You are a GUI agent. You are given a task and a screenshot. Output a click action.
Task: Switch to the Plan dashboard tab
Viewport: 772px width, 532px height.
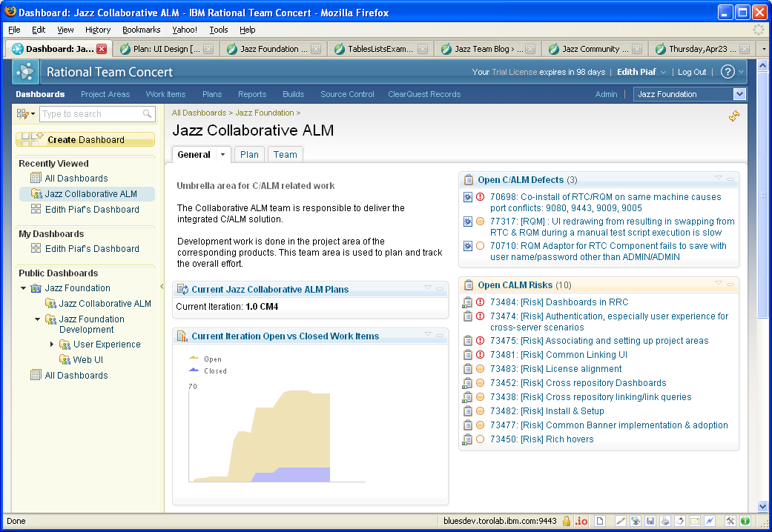pos(249,155)
